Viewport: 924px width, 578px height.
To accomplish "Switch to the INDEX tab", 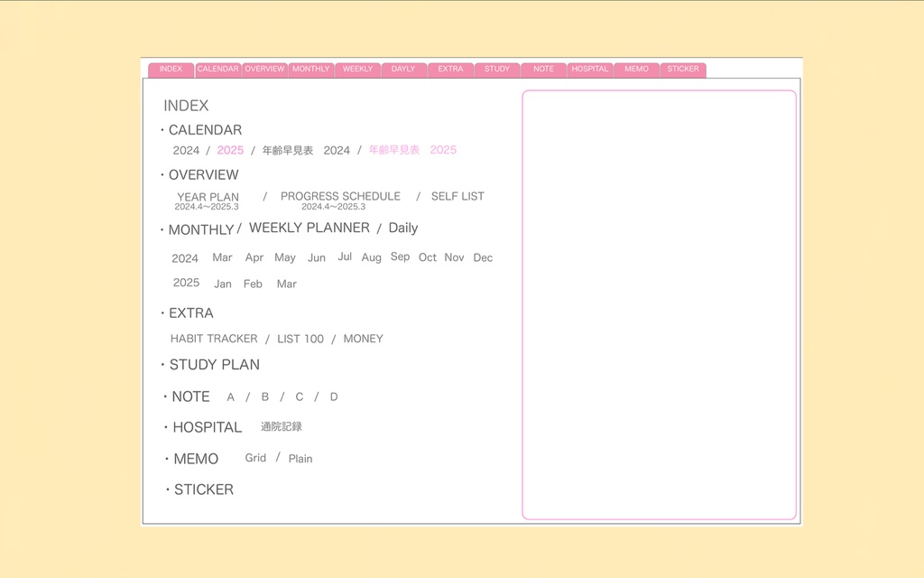I will tap(171, 70).
